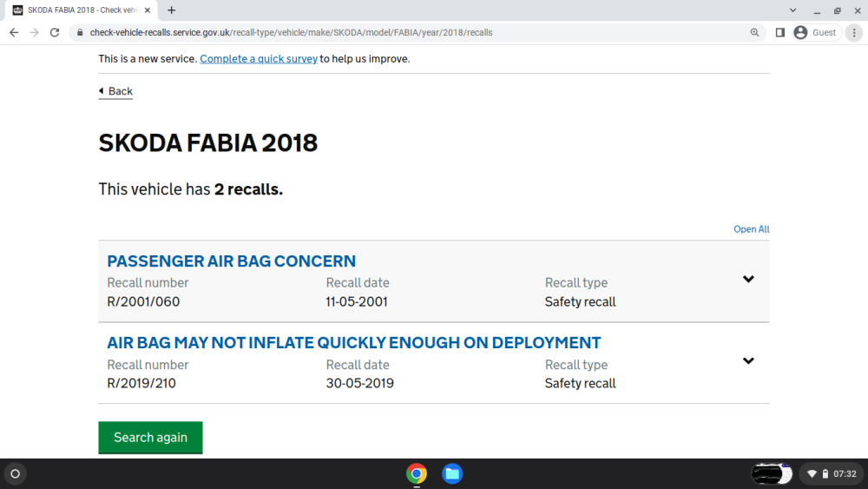The height and width of the screenshot is (489, 868).
Task: Click the SKODA FABIA 2018 heading
Action: click(208, 143)
